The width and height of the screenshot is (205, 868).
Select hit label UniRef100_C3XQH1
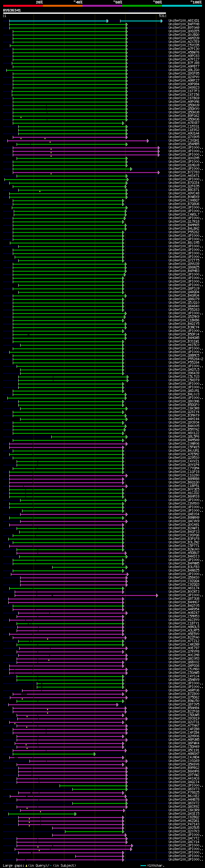pyautogui.click(x=184, y=141)
